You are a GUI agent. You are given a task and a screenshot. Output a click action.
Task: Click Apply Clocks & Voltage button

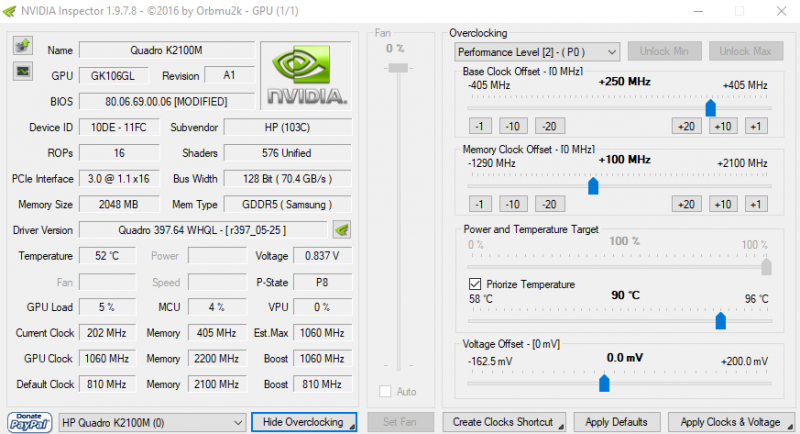pyautogui.click(x=731, y=422)
